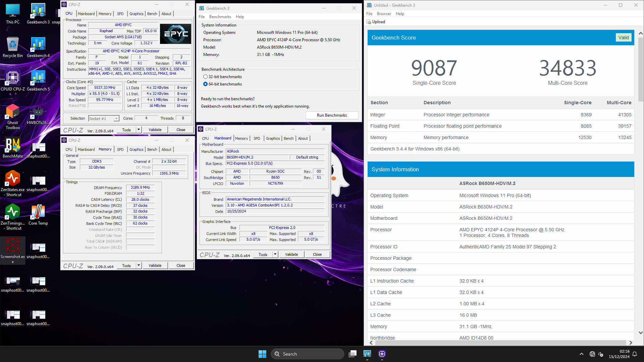Image resolution: width=644 pixels, height=362 pixels.
Task: Select 32-bit benchmarks radio button
Action: [205, 77]
